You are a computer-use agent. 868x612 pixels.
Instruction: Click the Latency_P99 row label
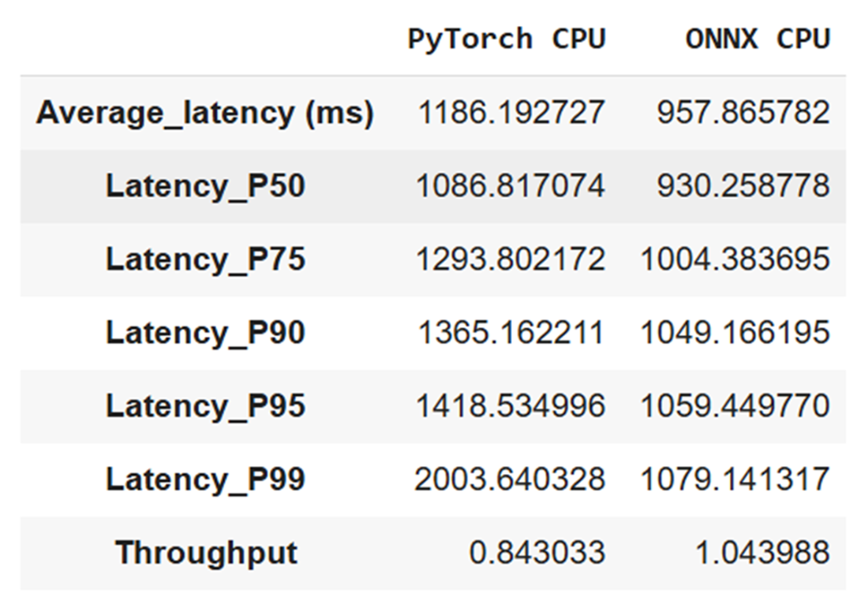205,480
